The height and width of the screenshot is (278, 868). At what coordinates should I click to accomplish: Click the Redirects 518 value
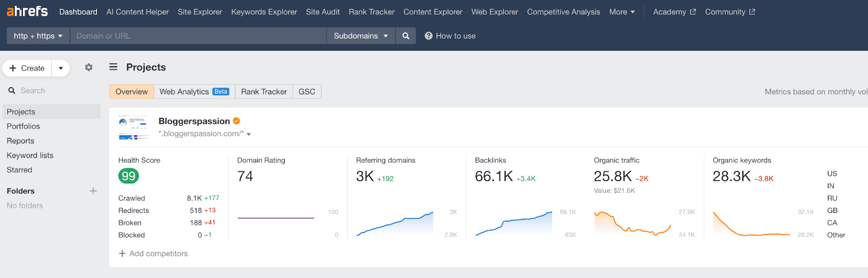[x=196, y=211]
